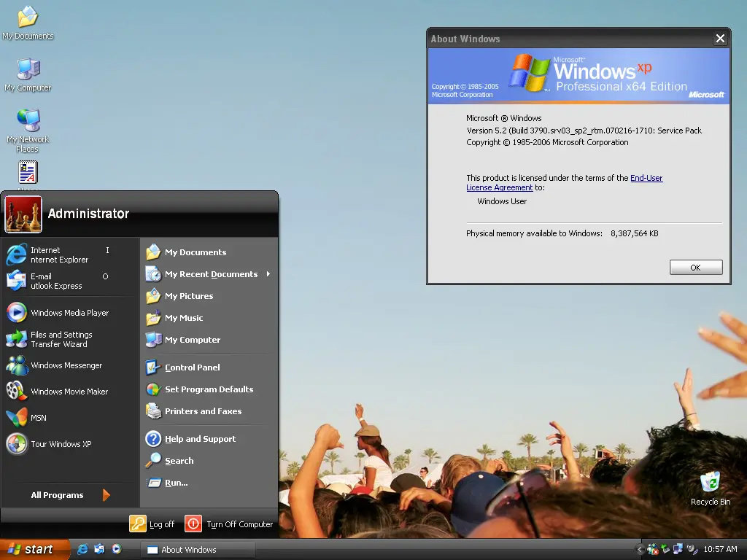Viewport: 747px width, 560px height.
Task: Launch Internet Explorer from Quick Launch
Action: pos(82,549)
